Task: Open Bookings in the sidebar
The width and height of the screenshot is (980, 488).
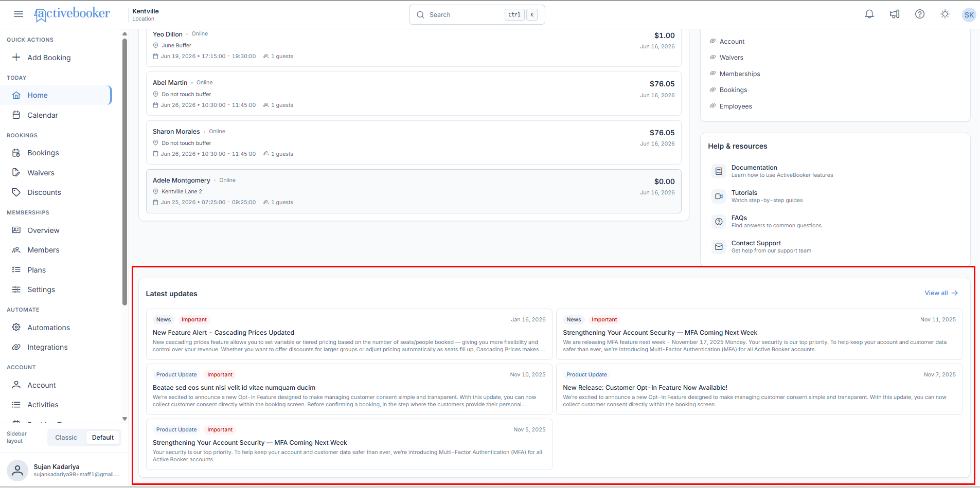Action: tap(56, 153)
